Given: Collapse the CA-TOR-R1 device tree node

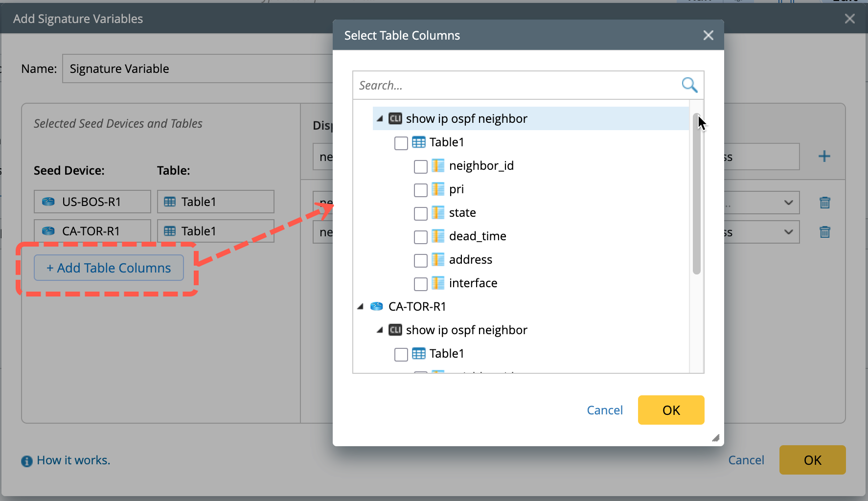Looking at the screenshot, I should coord(361,307).
